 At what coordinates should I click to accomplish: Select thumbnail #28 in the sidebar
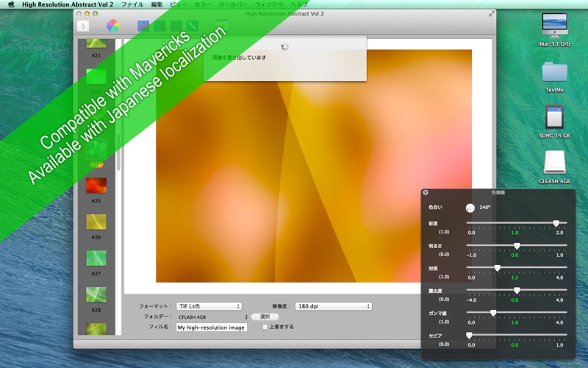[96, 295]
